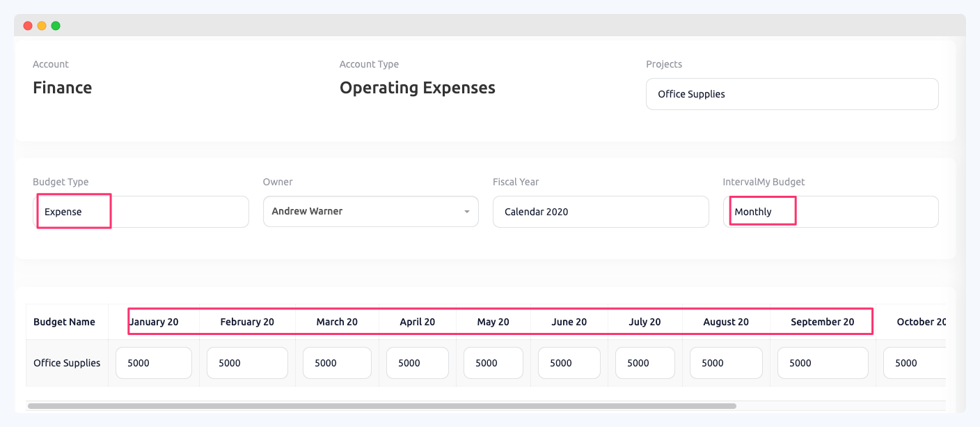Select the Budget Name column header
Screen dimensions: 980x427
click(x=64, y=321)
